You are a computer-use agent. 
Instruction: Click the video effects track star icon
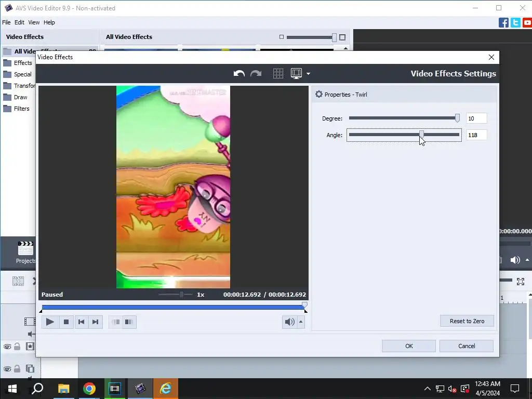tap(30, 347)
